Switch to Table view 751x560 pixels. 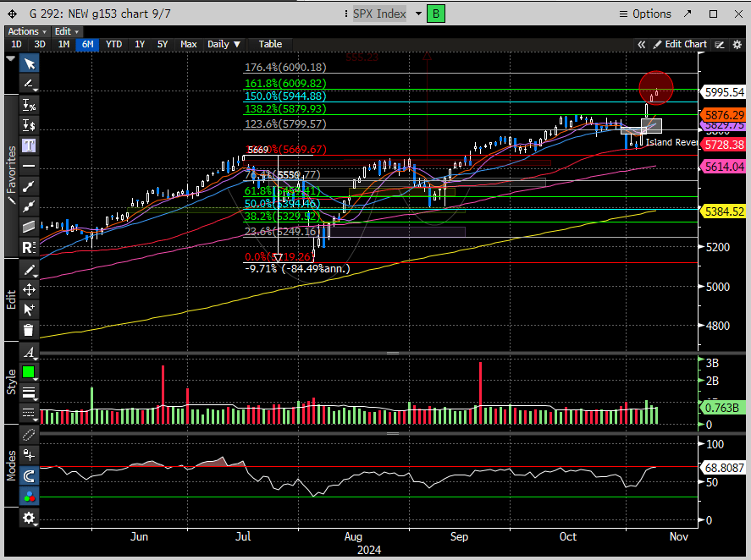tap(270, 45)
